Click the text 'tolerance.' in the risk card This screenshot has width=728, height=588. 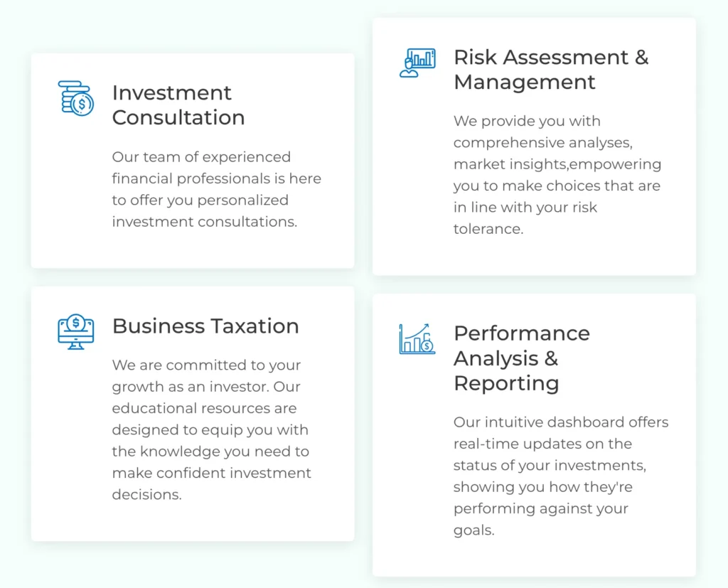tap(488, 229)
